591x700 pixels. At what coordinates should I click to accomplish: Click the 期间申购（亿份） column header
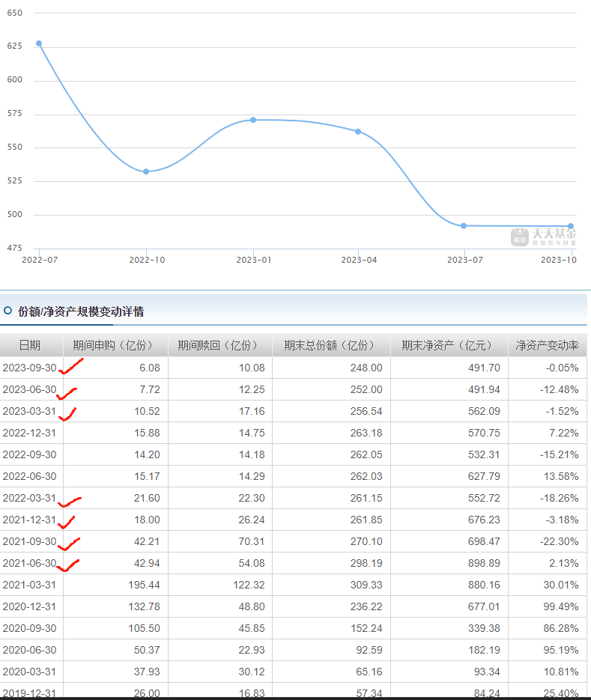pos(115,345)
